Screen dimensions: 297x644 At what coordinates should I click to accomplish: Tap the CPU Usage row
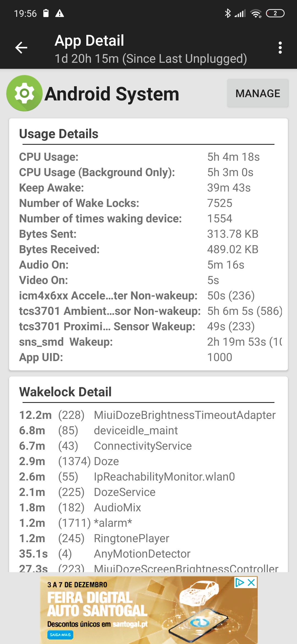(x=139, y=157)
